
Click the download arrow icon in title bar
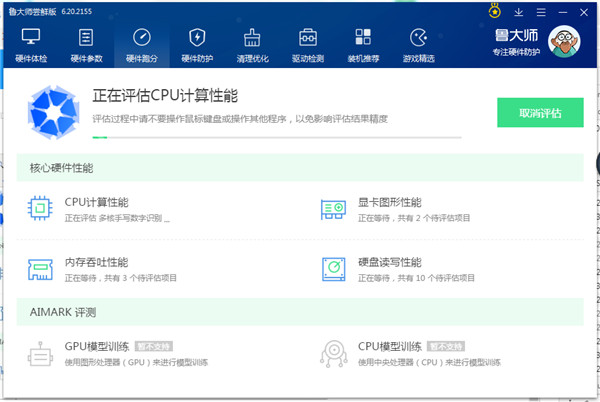pyautogui.click(x=518, y=12)
